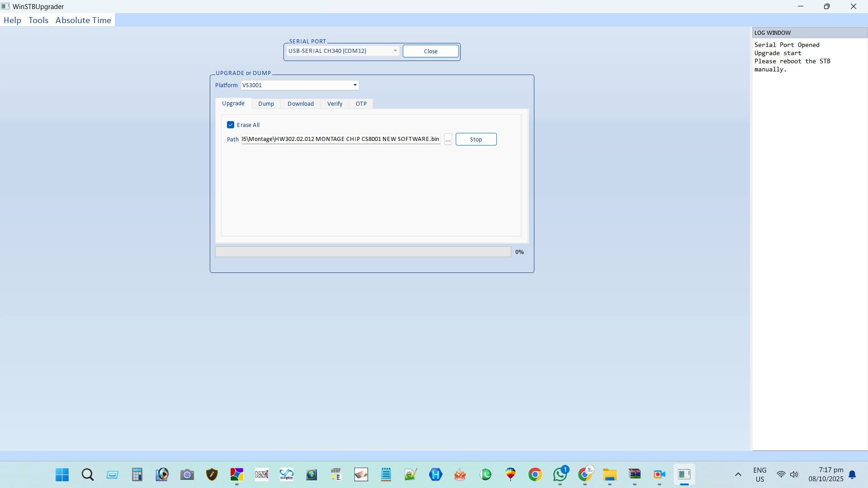
Task: Open File Explorer from the taskbar
Action: tap(610, 475)
